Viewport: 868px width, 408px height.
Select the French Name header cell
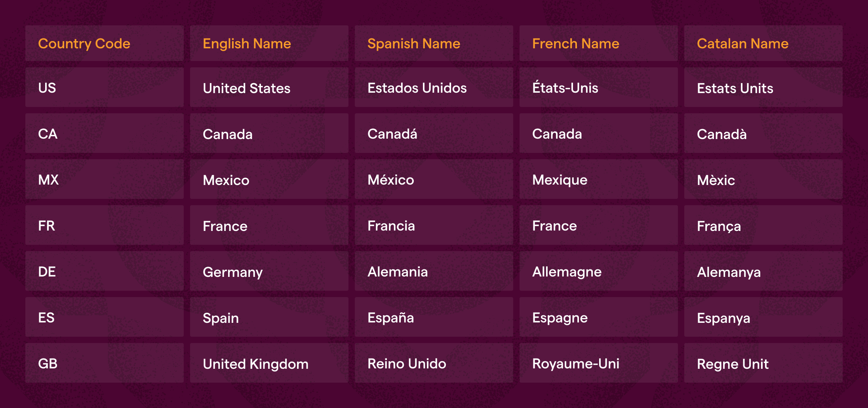(x=599, y=43)
